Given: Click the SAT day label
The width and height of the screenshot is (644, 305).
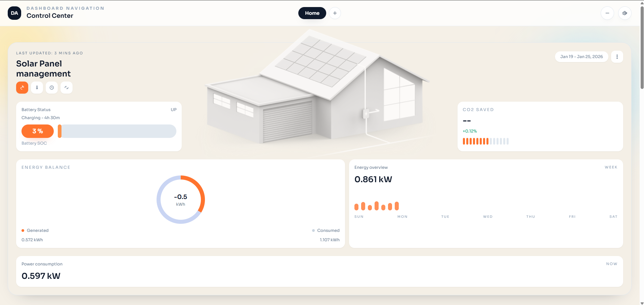Looking at the screenshot, I should 613,217.
